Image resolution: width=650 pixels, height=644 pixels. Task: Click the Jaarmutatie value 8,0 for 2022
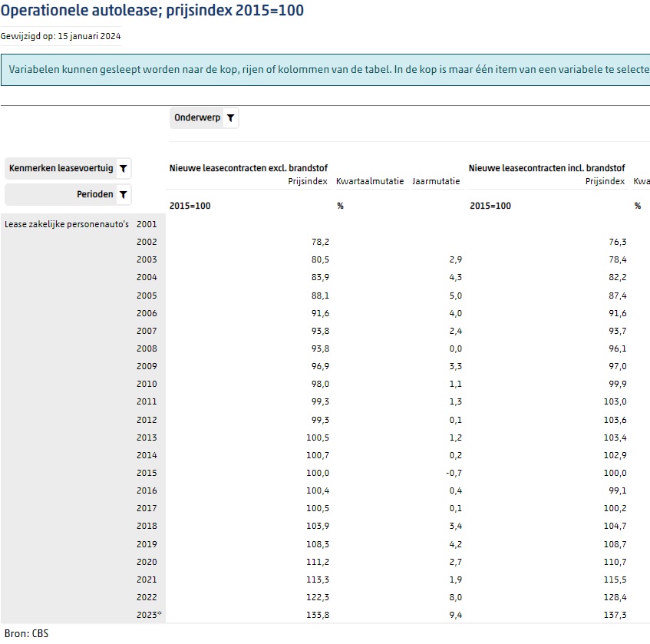click(x=455, y=597)
